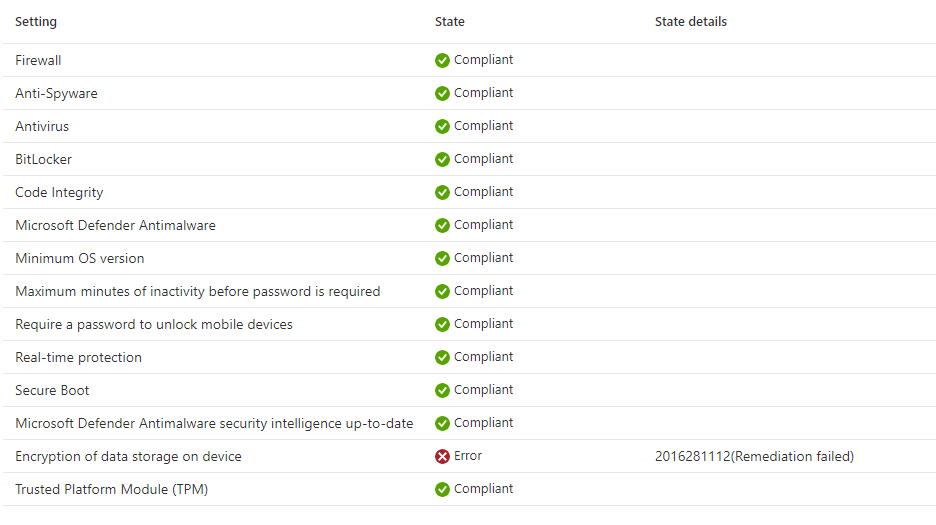The image size is (936, 525).
Task: Open the Antivirus setting row
Action: [469, 126]
